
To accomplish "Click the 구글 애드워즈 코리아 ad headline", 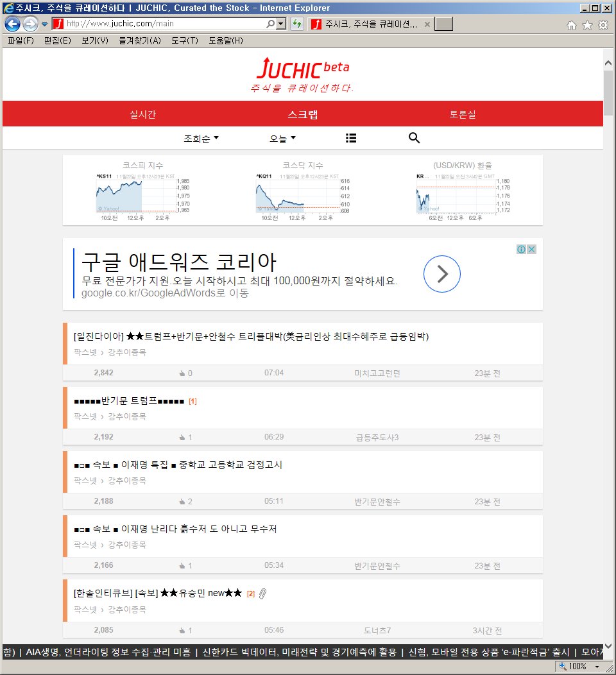I will [178, 262].
